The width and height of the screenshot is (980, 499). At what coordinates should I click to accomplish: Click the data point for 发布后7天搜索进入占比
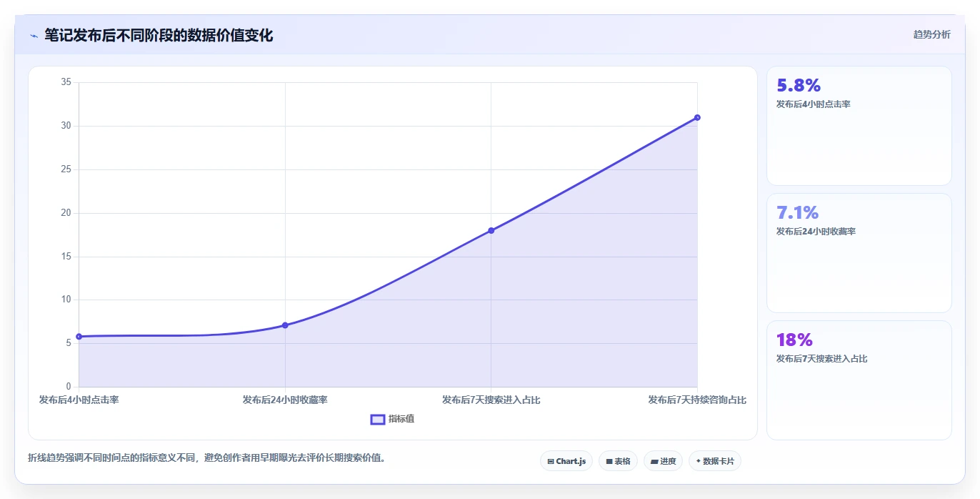pos(491,230)
